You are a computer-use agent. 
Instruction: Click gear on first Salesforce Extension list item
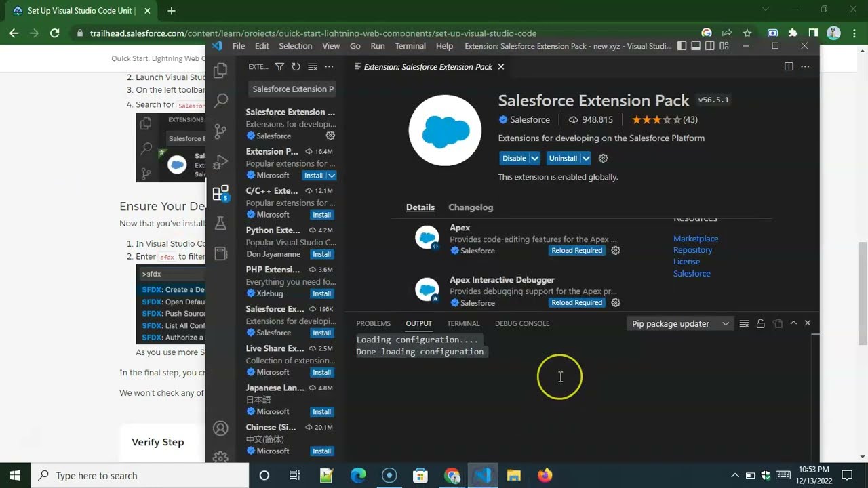click(330, 136)
